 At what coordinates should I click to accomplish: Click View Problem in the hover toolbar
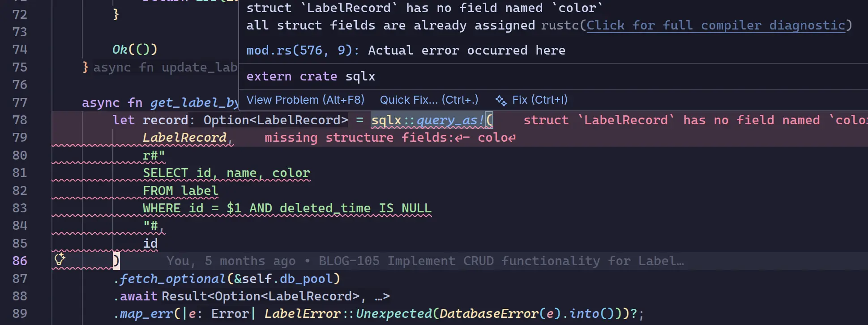(305, 100)
